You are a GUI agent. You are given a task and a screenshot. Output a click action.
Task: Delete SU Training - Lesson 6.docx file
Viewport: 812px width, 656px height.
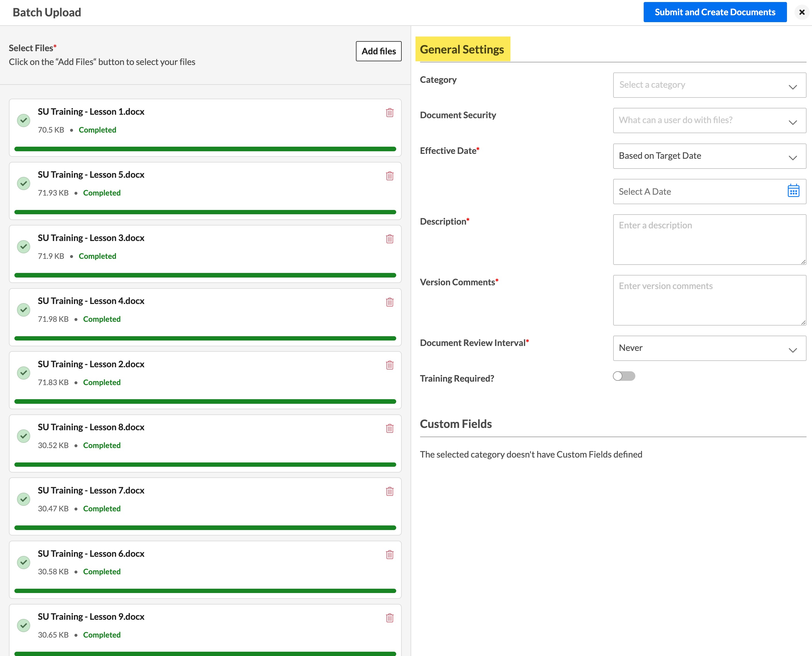390,554
